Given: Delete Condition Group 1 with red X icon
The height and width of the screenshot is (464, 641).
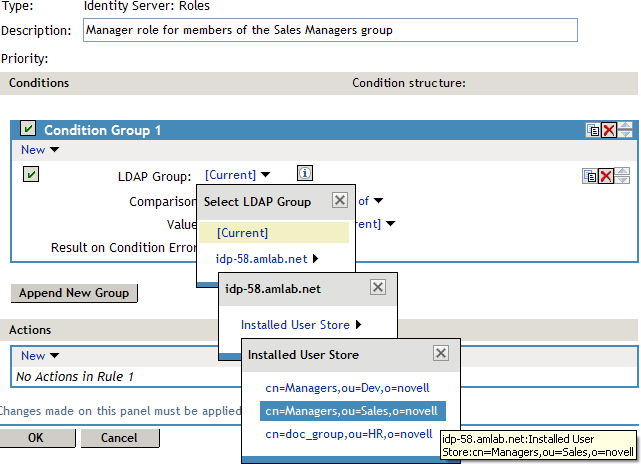Looking at the screenshot, I should tap(607, 130).
